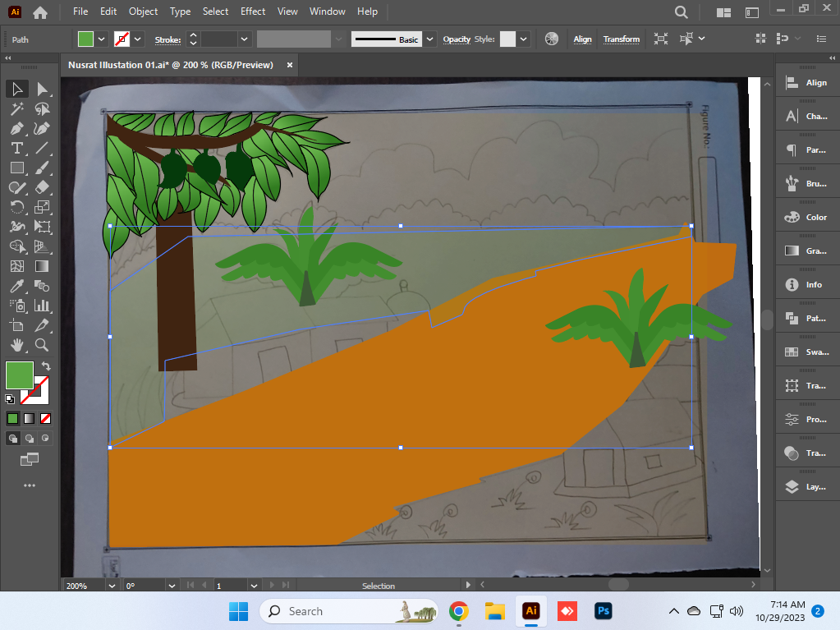Viewport: 840px width, 630px height.
Task: Open the Effect menu
Action: pos(252,11)
